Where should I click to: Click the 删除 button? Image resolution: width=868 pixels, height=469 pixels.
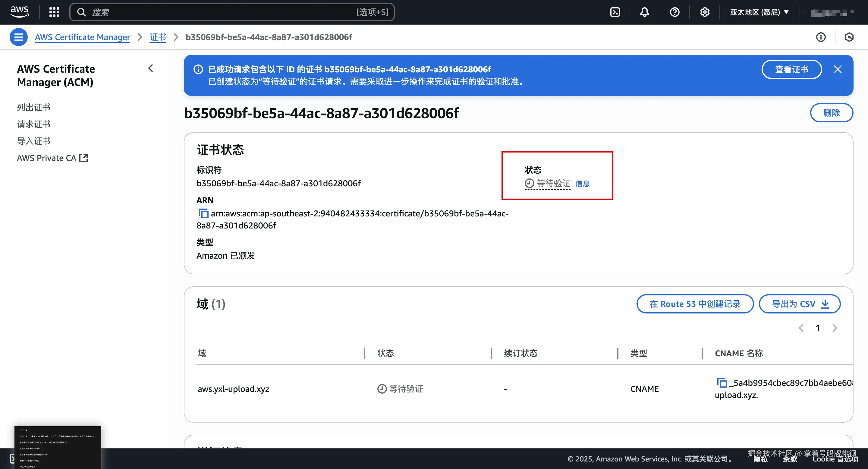point(831,113)
